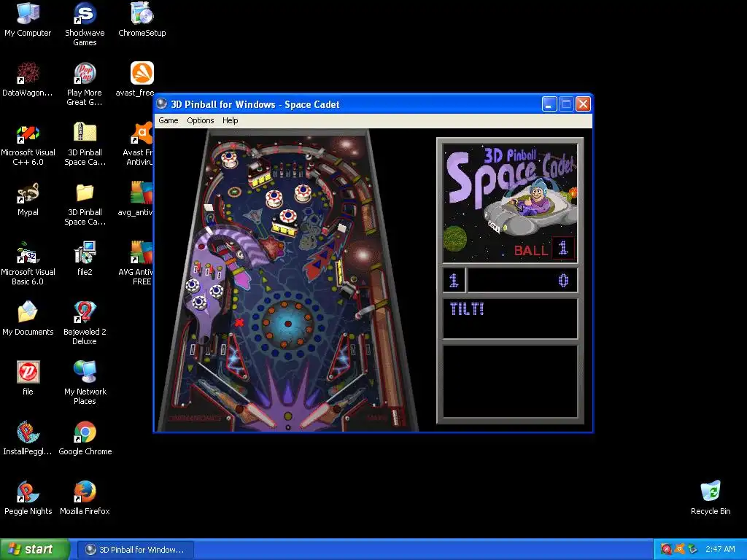This screenshot has width=747, height=560.
Task: Close the 3D Pinball window
Action: (x=583, y=104)
